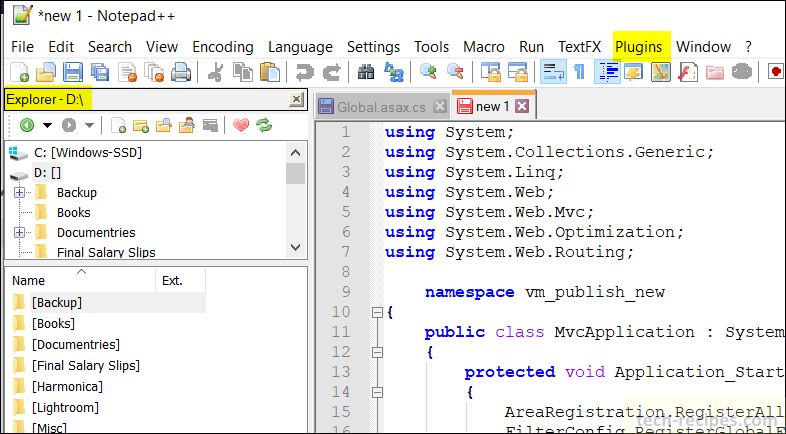Collapse the fold marker at line 10

coord(377,313)
